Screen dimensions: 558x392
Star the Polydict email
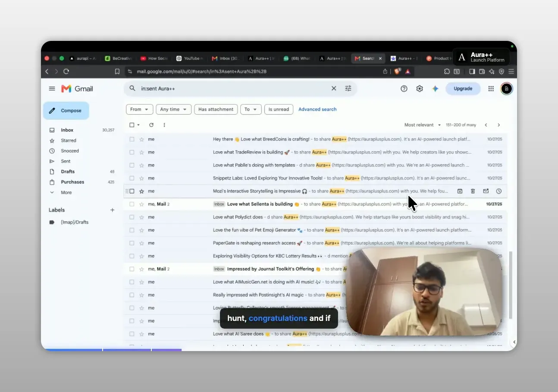tap(141, 217)
